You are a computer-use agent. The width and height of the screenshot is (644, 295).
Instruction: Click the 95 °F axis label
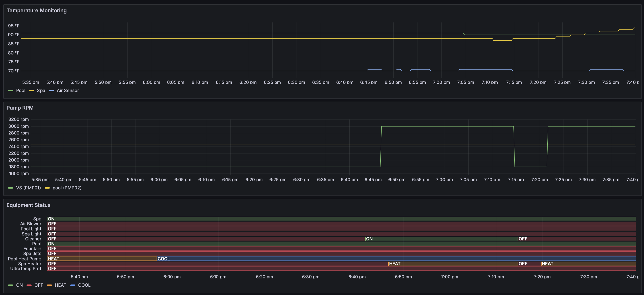point(14,26)
